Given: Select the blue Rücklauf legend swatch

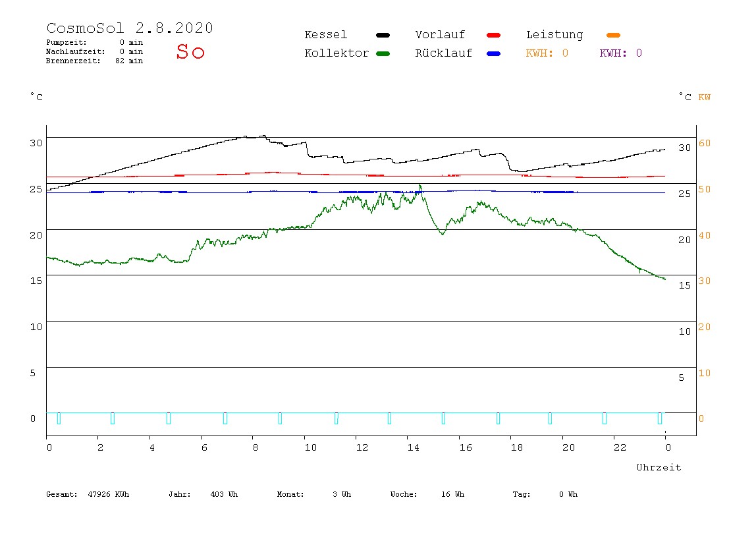Looking at the screenshot, I should pyautogui.click(x=494, y=53).
